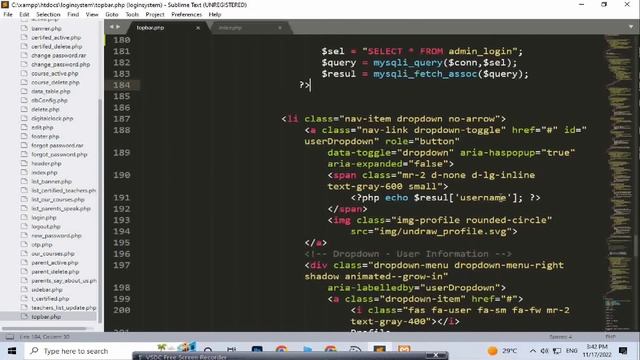Open the Project menu
Screen dimensions: 640x360
click(155, 14)
